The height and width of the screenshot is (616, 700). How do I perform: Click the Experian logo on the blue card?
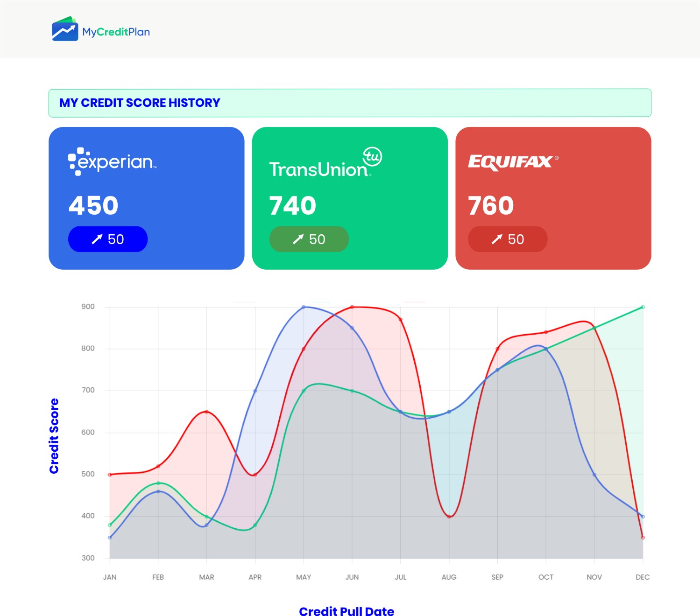(112, 161)
